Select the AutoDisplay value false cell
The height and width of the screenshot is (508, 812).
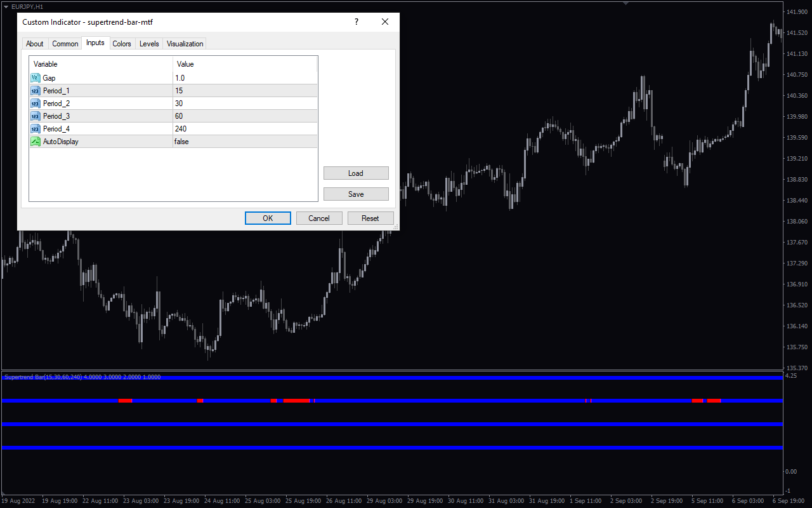(x=245, y=142)
